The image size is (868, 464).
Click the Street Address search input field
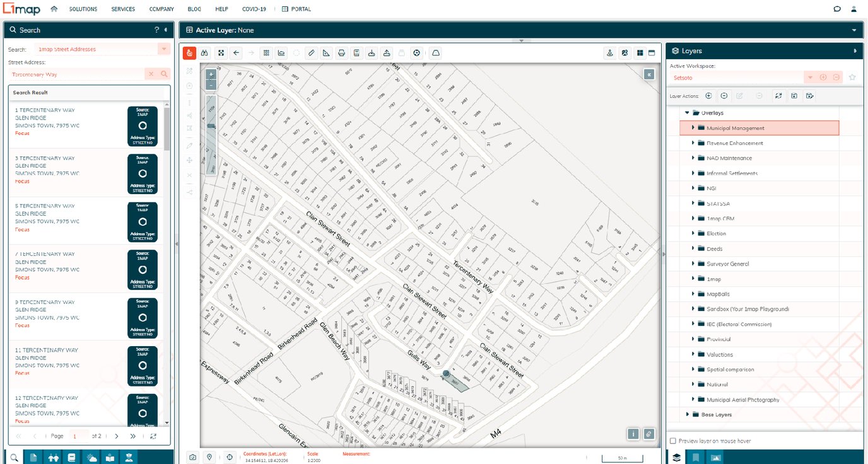pyautogui.click(x=76, y=74)
